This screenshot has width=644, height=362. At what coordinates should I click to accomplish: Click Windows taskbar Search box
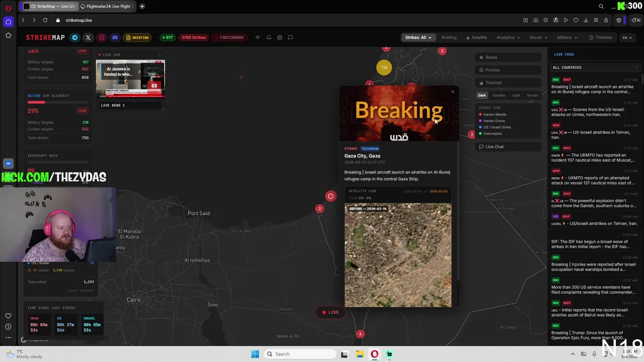point(300,354)
